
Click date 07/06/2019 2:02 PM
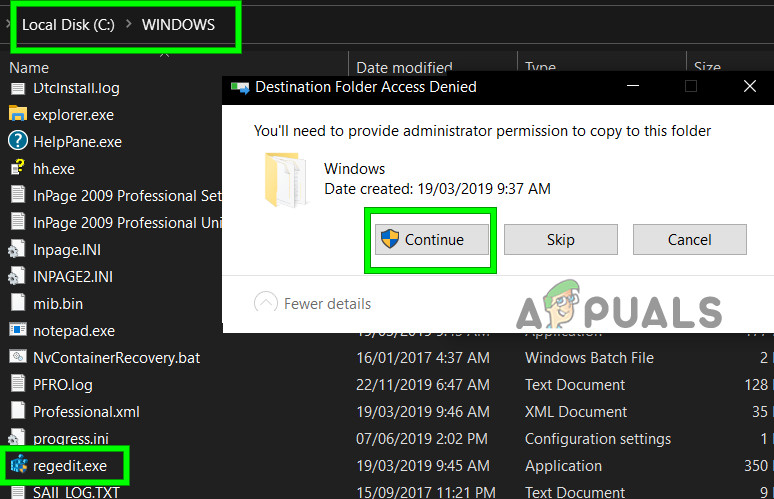[x=422, y=438]
